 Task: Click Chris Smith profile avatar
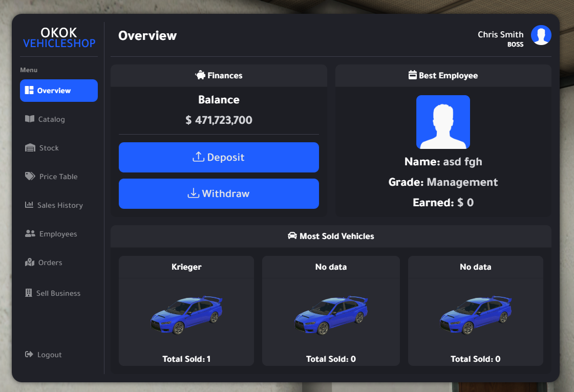[541, 35]
